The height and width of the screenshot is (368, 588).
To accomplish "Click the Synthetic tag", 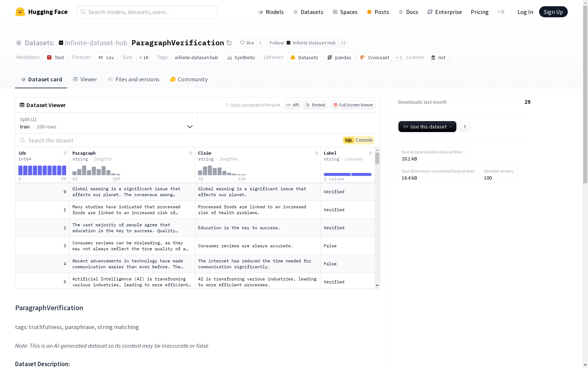I will (241, 57).
